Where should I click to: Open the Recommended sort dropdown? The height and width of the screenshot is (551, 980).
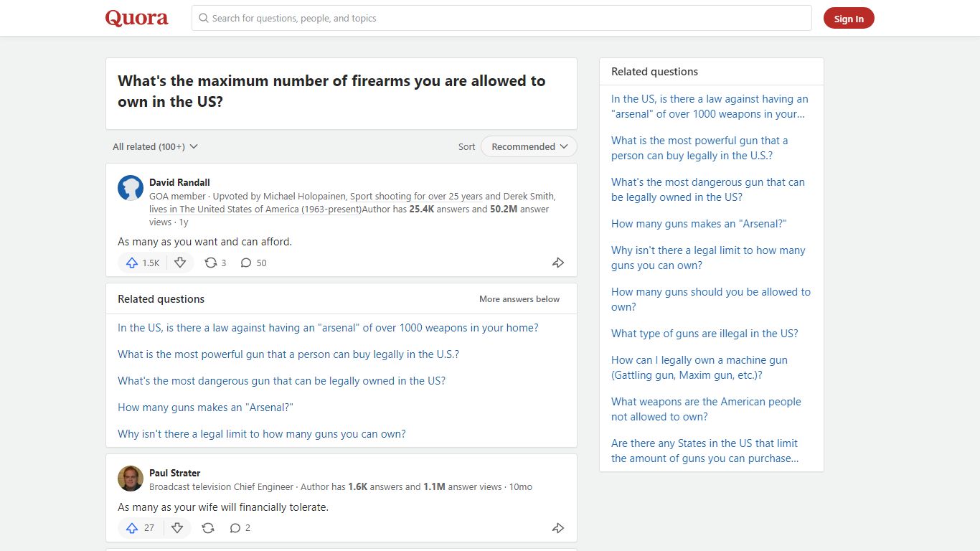pos(529,146)
